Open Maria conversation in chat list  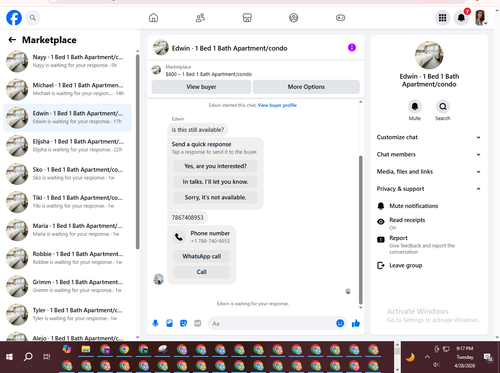point(68,230)
